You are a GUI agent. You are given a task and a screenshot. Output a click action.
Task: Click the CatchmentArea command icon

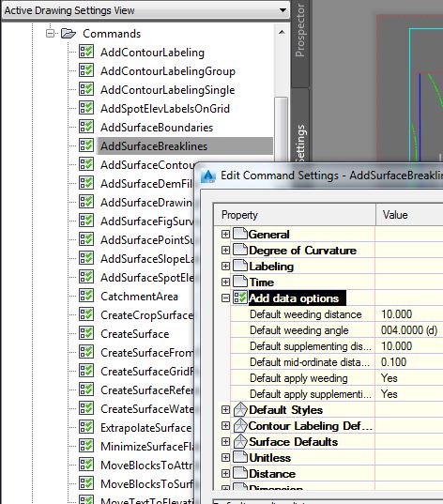[86, 296]
